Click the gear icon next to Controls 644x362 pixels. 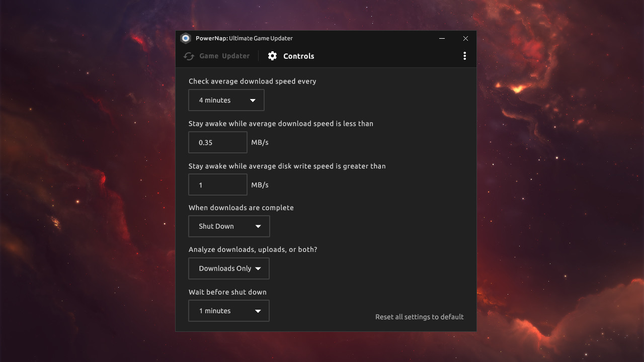coord(272,56)
